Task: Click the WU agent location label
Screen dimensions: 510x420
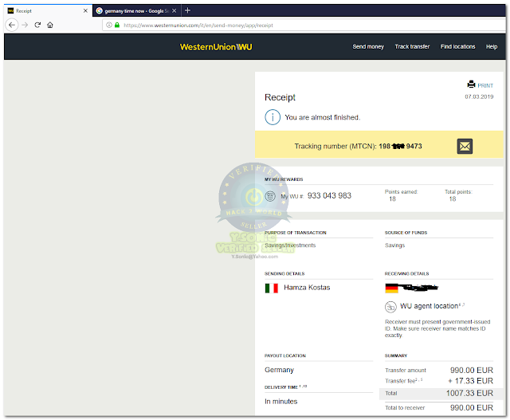Action: [x=429, y=306]
